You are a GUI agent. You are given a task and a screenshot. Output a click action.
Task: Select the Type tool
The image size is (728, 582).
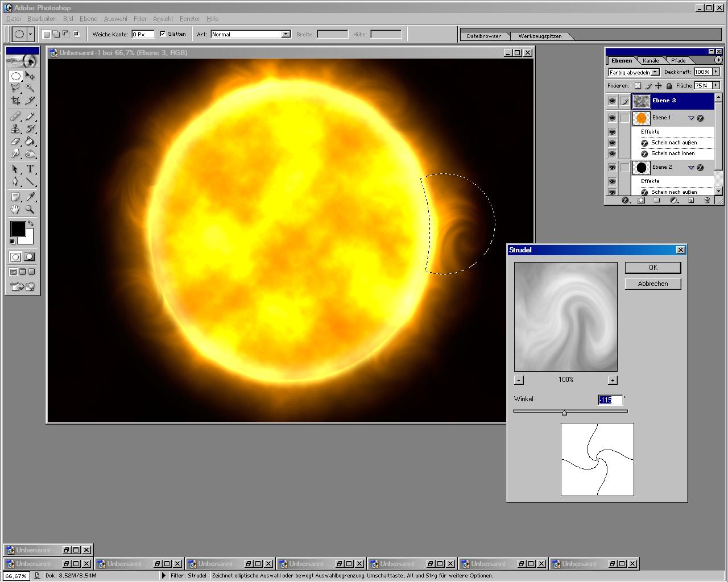[30, 169]
